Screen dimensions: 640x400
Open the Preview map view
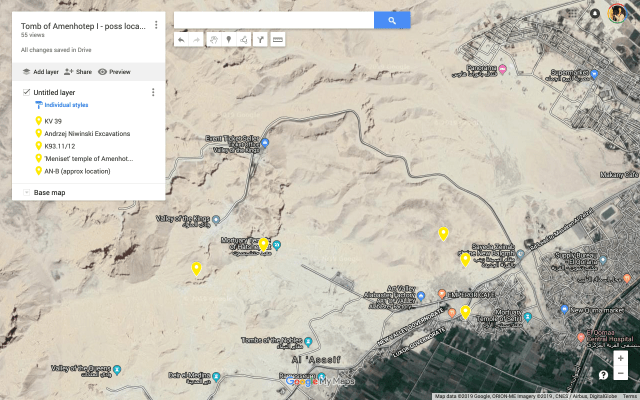point(114,72)
